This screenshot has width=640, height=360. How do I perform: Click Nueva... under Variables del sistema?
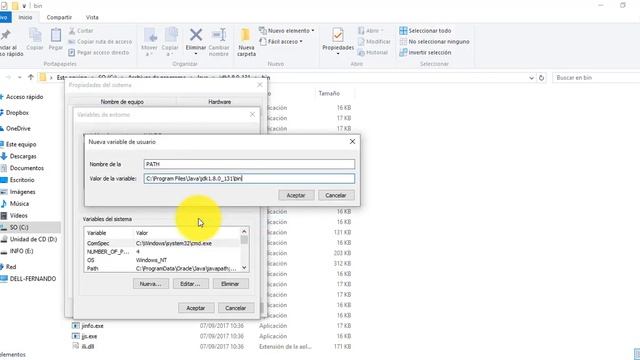[151, 284]
